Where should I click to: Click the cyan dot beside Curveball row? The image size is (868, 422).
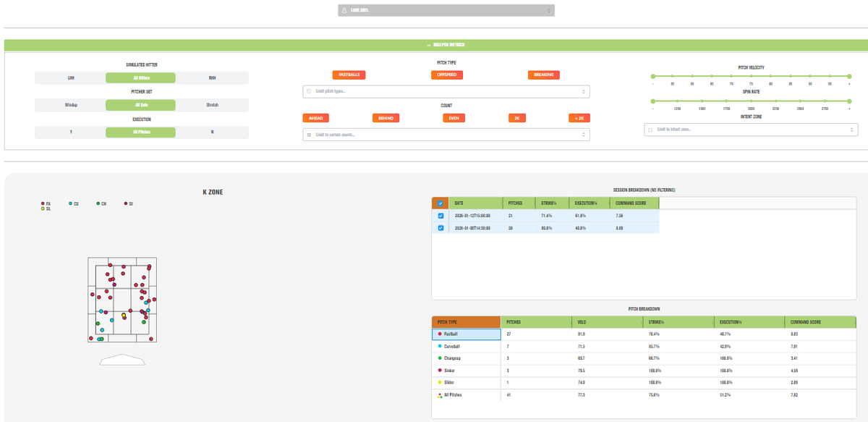pyautogui.click(x=440, y=347)
